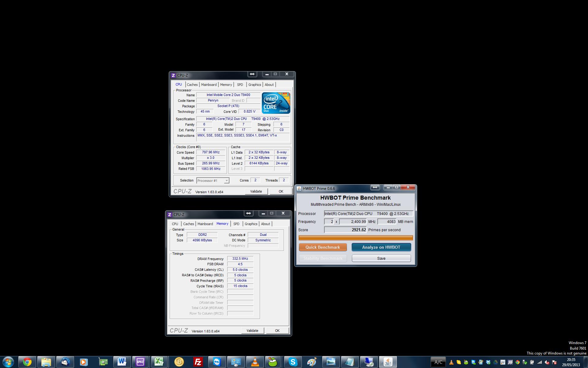Launch FileZilla from the taskbar

[x=198, y=362]
